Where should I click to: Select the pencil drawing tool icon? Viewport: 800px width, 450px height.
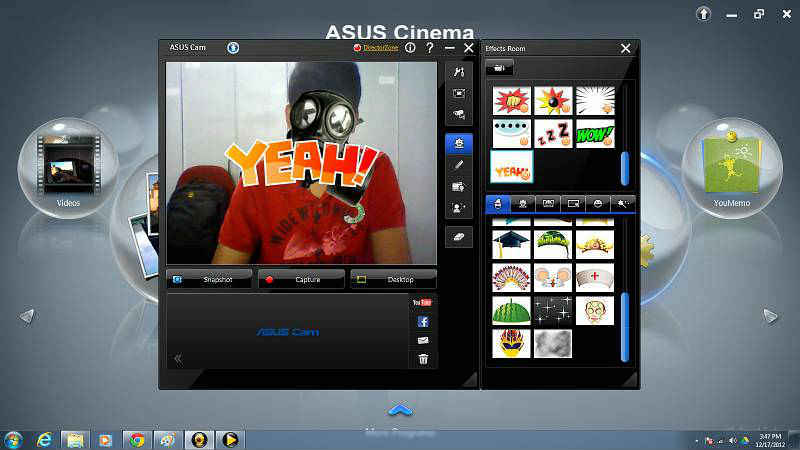point(459,165)
